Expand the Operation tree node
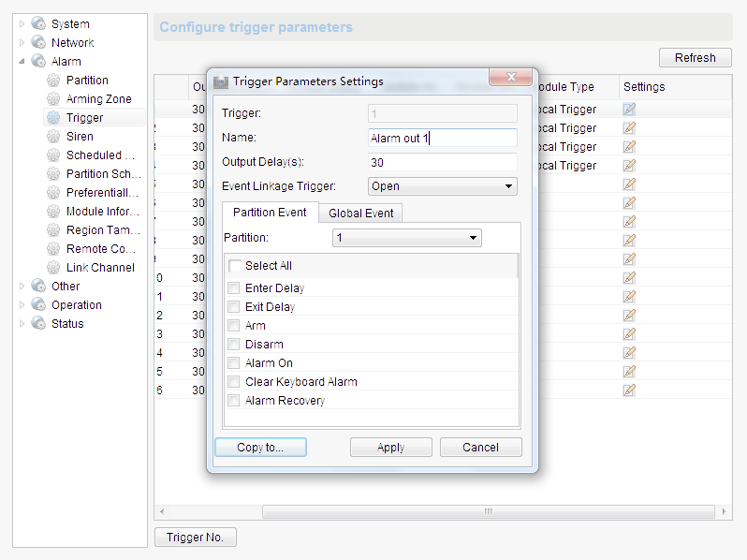The image size is (747, 560). point(22,304)
